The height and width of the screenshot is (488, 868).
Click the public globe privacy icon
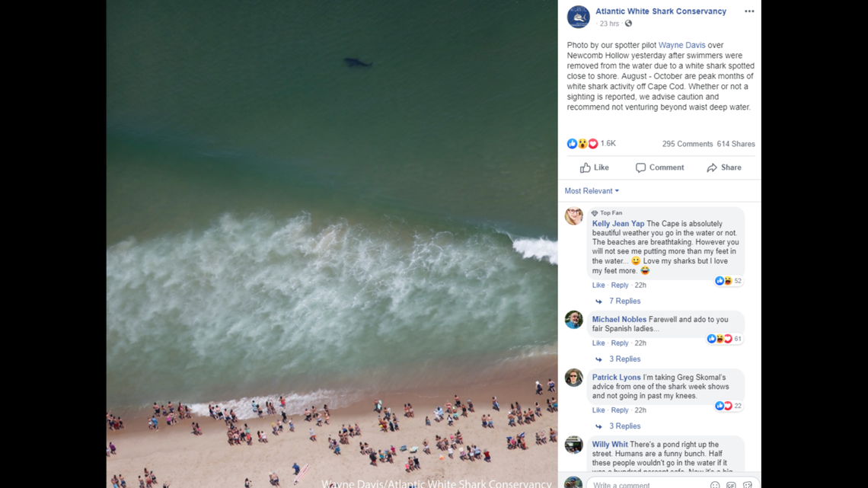[x=628, y=24]
